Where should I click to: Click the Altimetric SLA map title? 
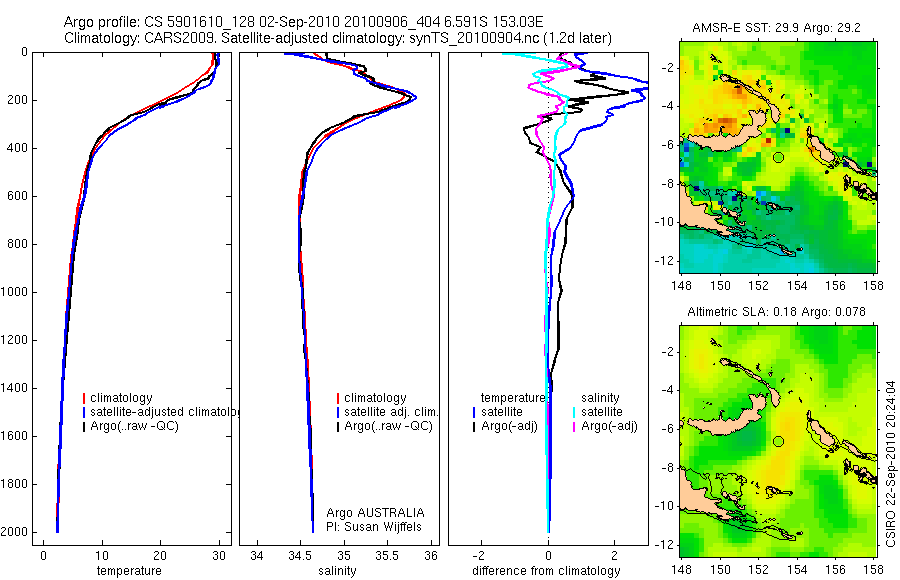776,312
